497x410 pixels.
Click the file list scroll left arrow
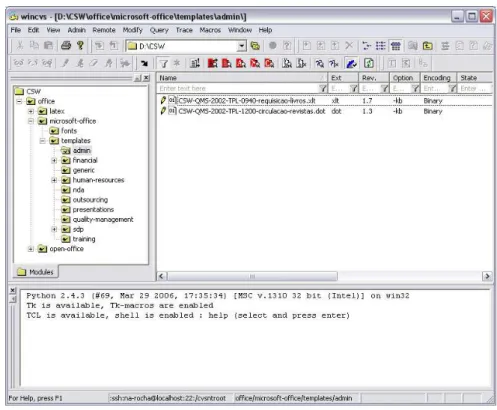[x=162, y=276]
